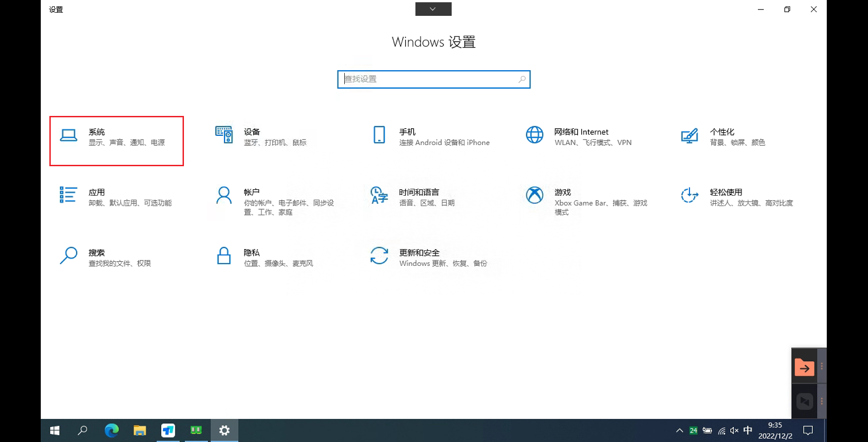Click the 显示、声音、通知、电源 description

[126, 143]
